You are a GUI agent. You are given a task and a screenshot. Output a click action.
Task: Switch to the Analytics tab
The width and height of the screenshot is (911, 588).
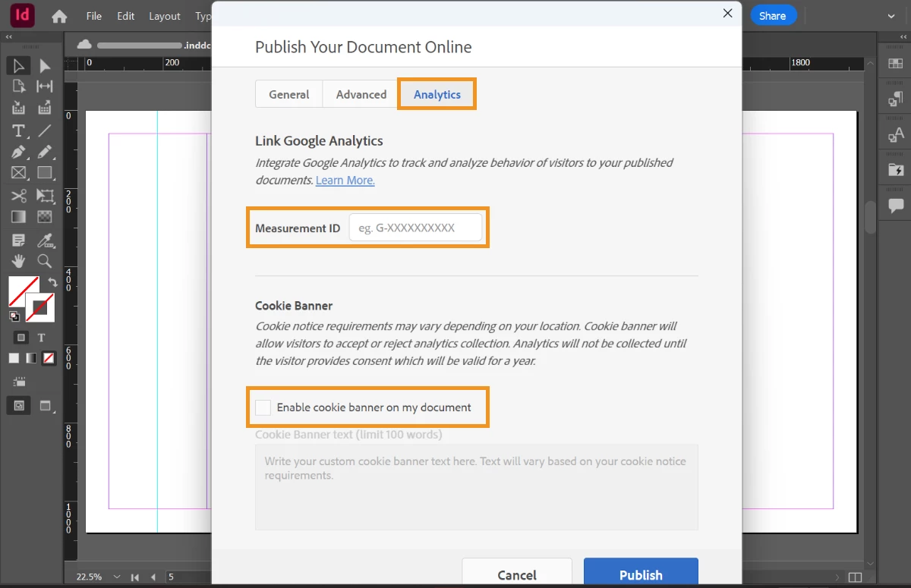[x=437, y=94]
